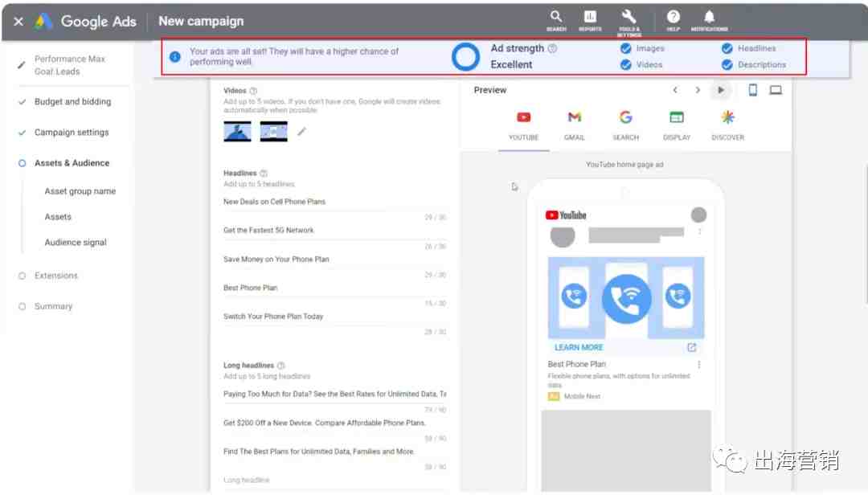
Task: Click the YouTube logo in phone preview
Action: click(x=566, y=215)
